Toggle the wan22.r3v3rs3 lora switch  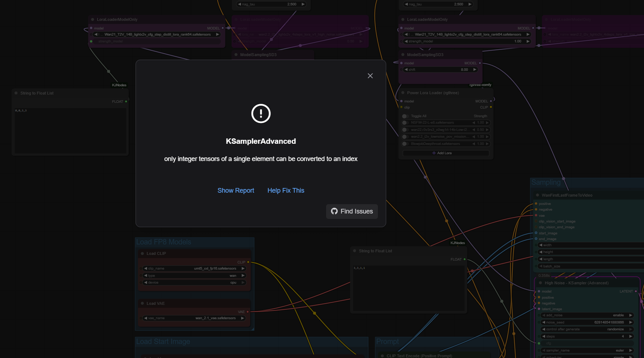pos(405,130)
